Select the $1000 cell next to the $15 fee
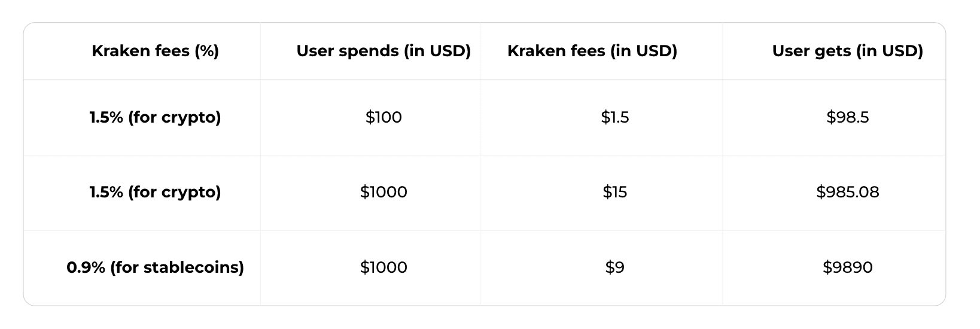The image size is (980, 329). (x=384, y=192)
